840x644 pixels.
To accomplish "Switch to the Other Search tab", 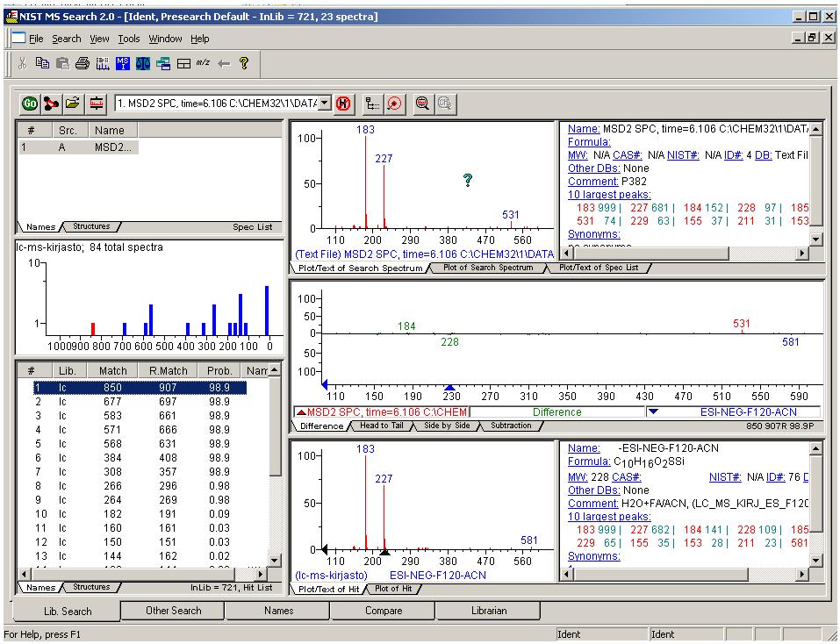I will click(x=174, y=611).
